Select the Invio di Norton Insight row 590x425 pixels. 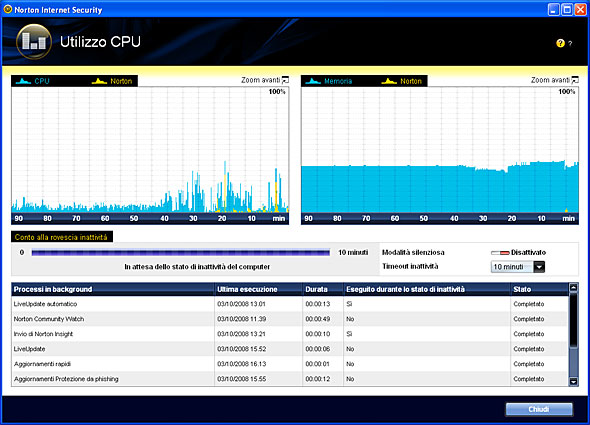pyautogui.click(x=289, y=334)
